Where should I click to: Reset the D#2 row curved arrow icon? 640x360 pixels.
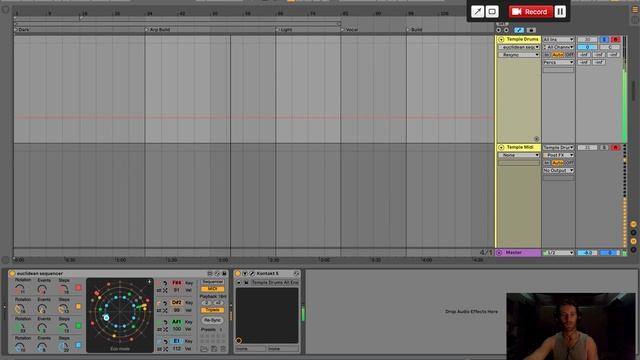click(x=165, y=302)
